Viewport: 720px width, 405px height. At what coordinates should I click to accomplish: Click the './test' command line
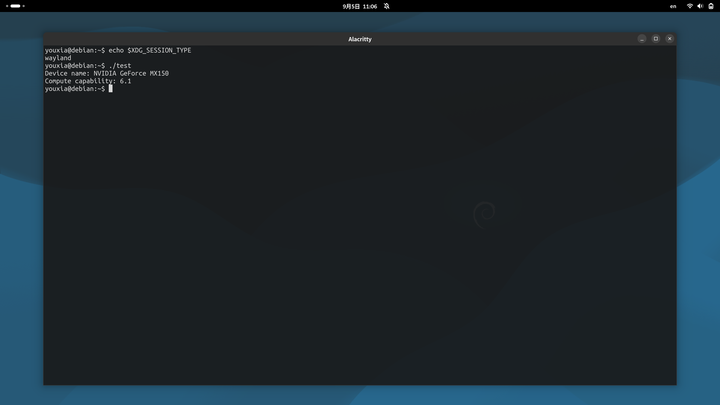coord(88,66)
